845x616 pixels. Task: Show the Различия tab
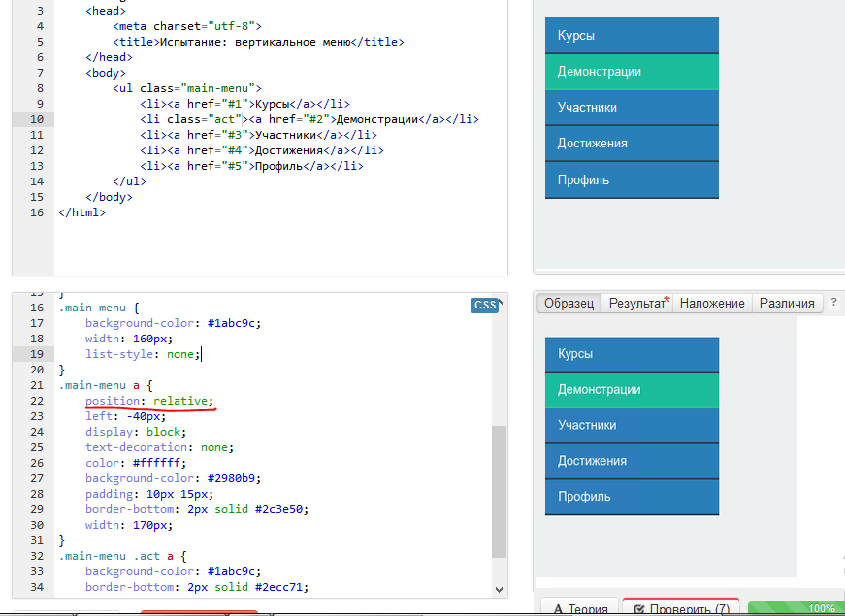point(787,303)
